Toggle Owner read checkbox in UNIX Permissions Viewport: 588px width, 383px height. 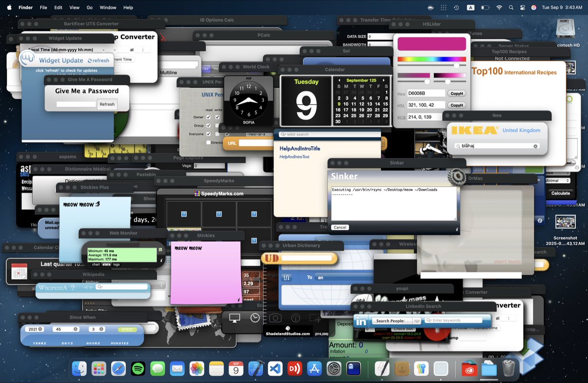coord(208,117)
